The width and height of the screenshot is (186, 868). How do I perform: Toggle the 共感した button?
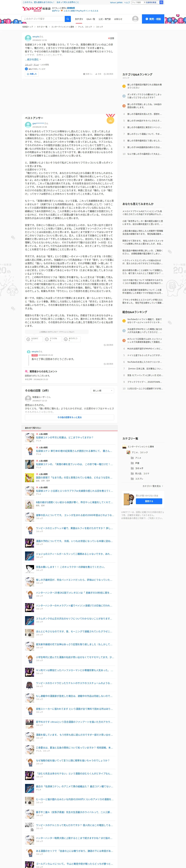[32, 74]
